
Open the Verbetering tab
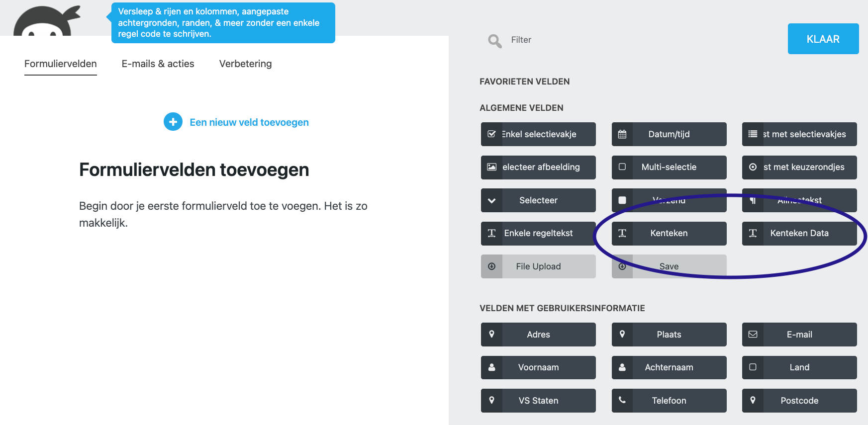246,64
